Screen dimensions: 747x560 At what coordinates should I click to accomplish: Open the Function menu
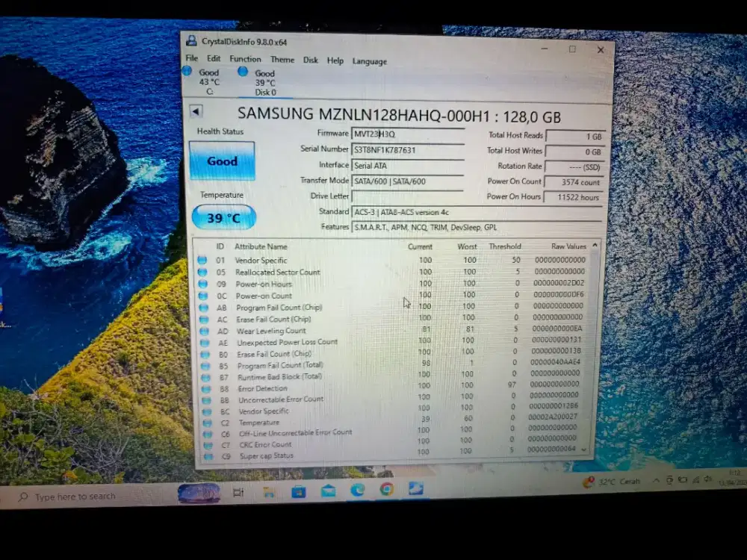(x=245, y=60)
